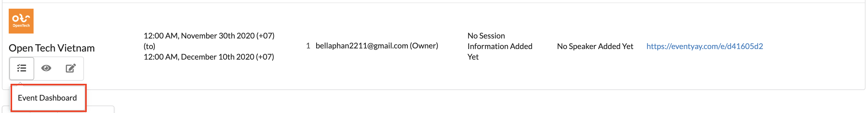Click the (to) separator between dates
The image size is (868, 113).
pyautogui.click(x=149, y=47)
